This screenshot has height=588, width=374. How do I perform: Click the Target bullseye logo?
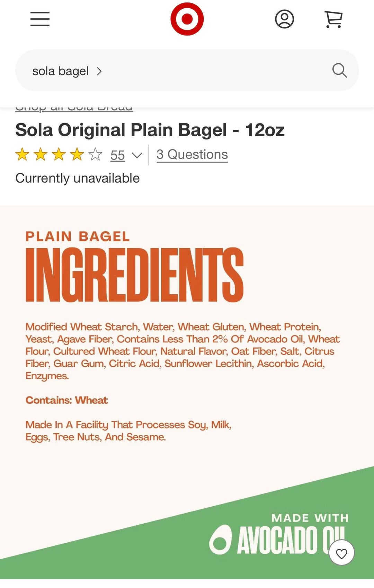[x=187, y=19]
